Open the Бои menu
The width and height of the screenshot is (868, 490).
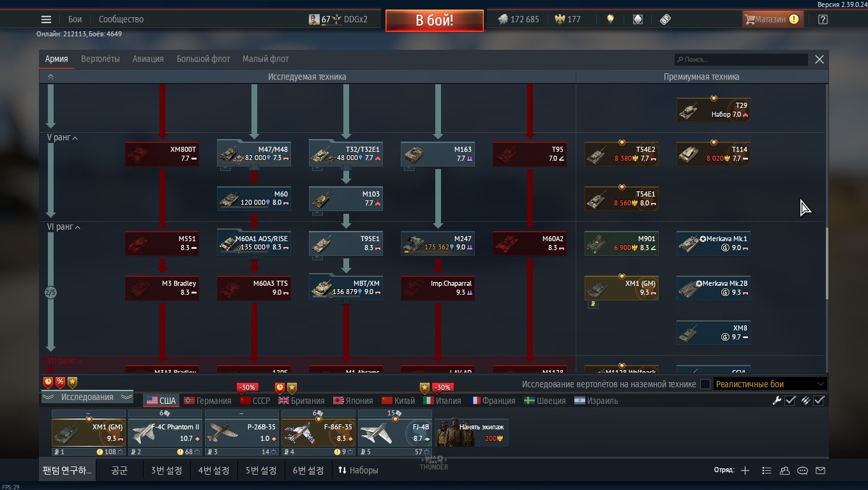coord(75,19)
